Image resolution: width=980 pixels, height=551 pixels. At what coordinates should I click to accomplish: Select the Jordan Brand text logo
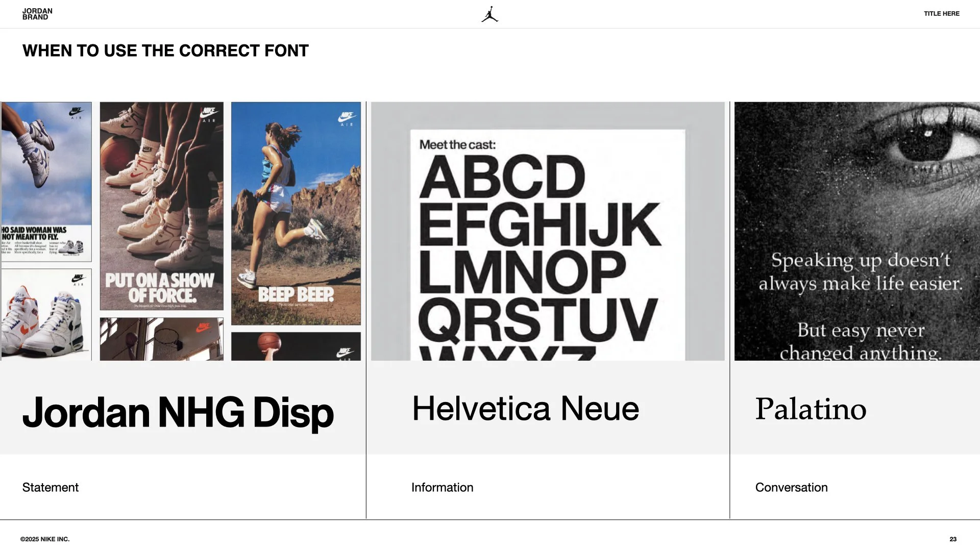[x=37, y=14]
